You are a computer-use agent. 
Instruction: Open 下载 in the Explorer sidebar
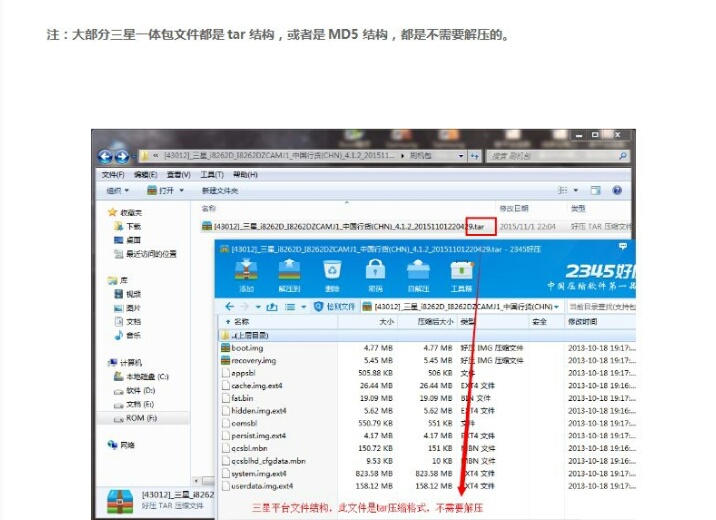pyautogui.click(x=127, y=226)
